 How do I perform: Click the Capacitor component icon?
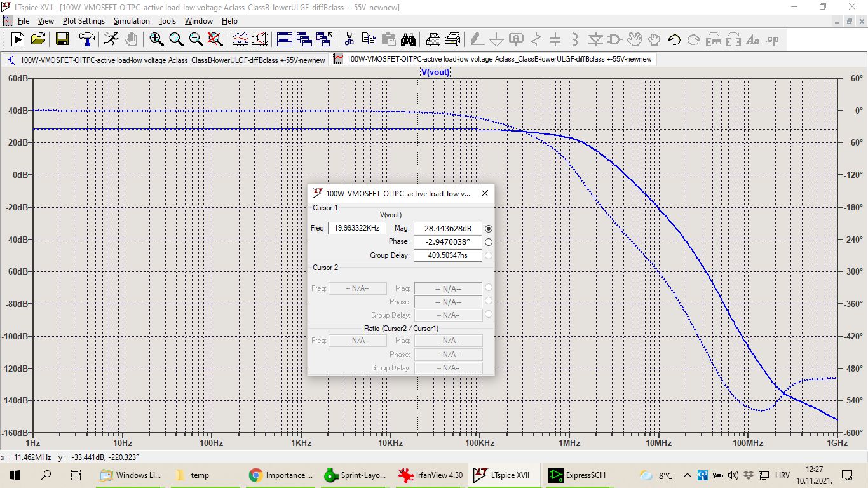[555, 39]
